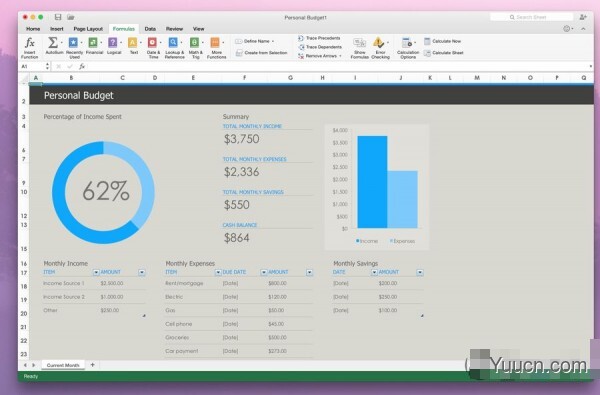600x395 pixels.
Task: Open the Review ribbon tab
Action: [x=174, y=29]
